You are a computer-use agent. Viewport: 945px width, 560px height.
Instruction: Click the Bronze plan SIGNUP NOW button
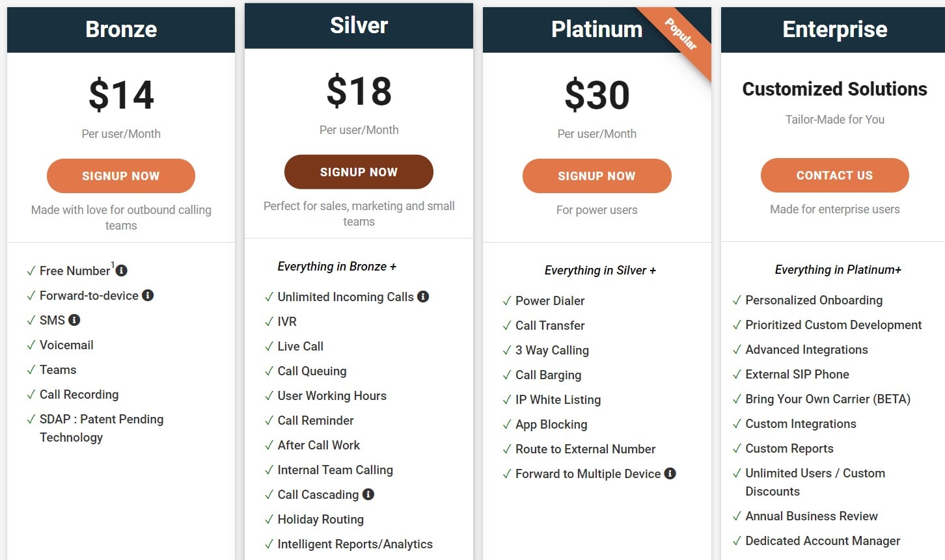tap(121, 176)
